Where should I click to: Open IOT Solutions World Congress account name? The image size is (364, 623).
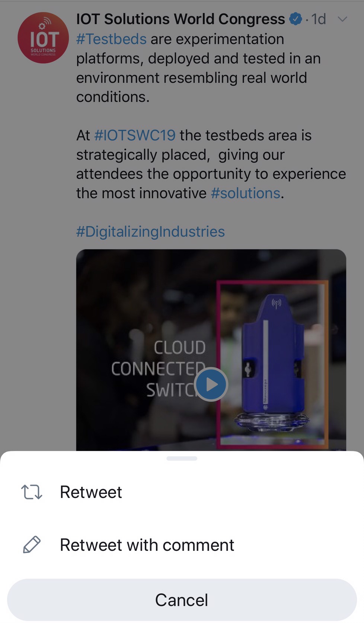coord(181,19)
